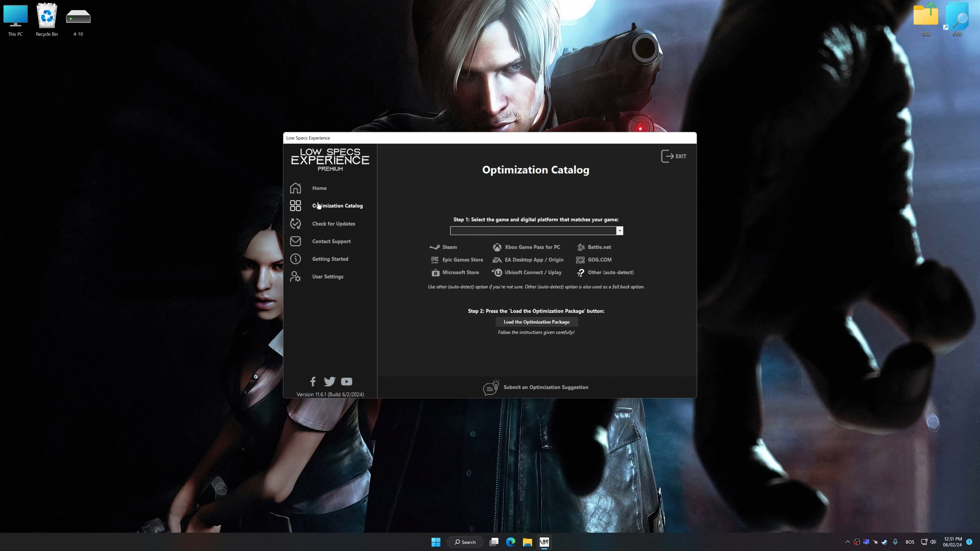Click the Battle.net platform icon
This screenshot has height=551, width=980.
click(x=581, y=247)
